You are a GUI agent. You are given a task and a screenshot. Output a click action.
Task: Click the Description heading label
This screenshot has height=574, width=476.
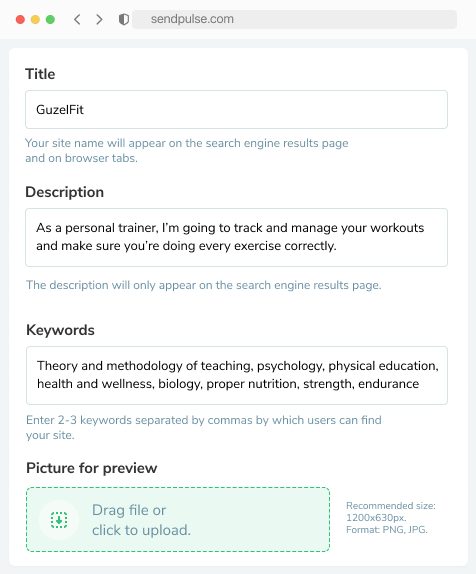[x=64, y=192]
